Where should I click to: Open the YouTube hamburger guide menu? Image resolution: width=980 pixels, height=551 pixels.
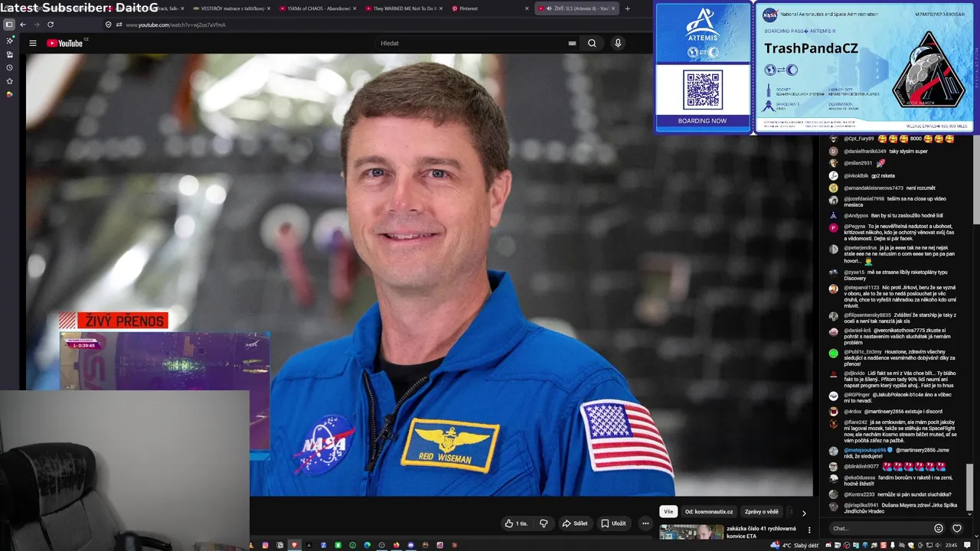coord(33,43)
